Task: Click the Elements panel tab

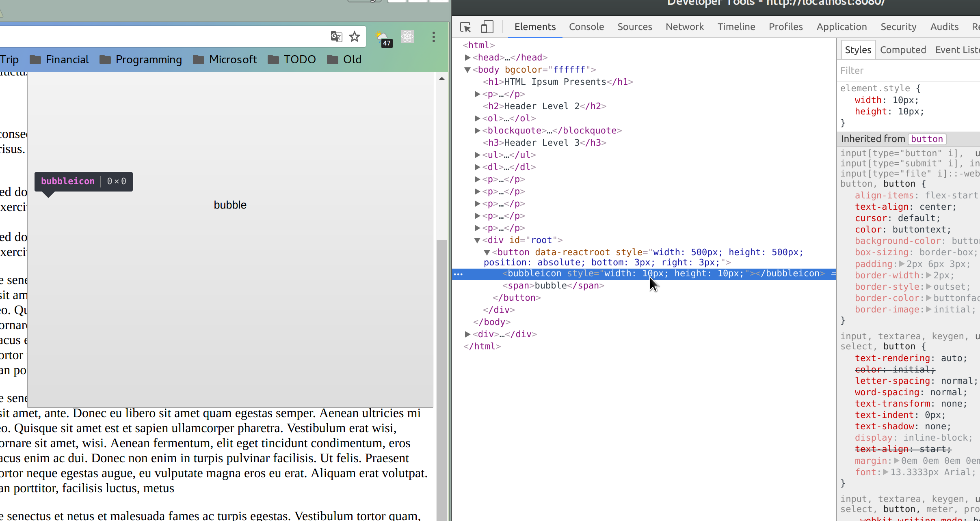Action: 535,26
